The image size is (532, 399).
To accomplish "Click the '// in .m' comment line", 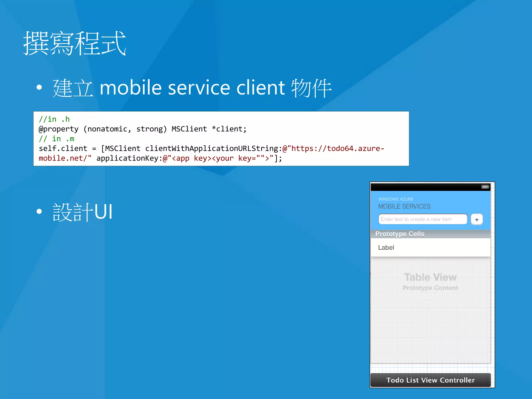I will [x=57, y=139].
